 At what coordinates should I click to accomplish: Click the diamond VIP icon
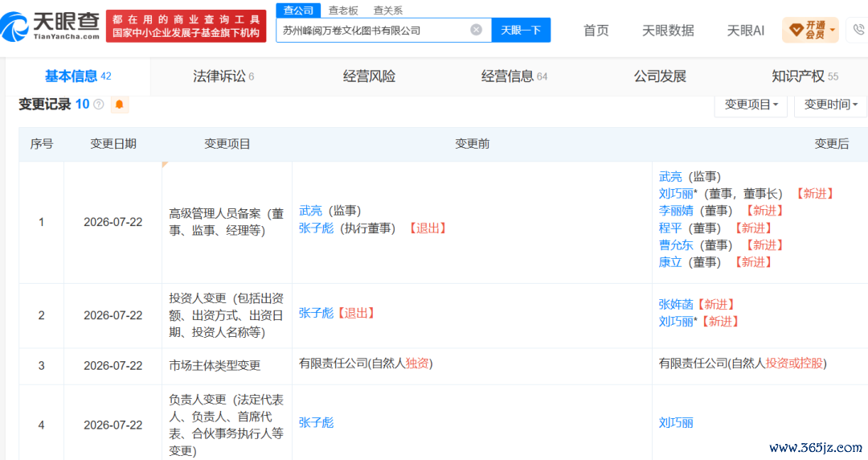pyautogui.click(x=796, y=30)
